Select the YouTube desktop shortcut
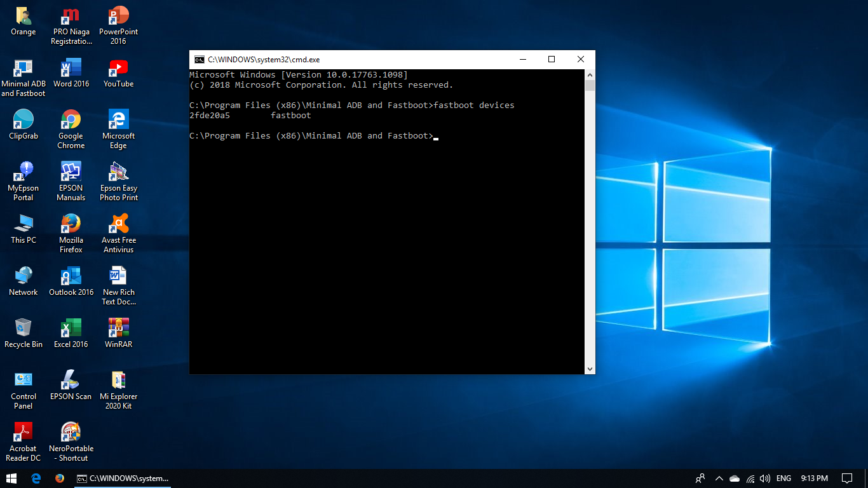Screen dimensions: 868x488 [119, 74]
